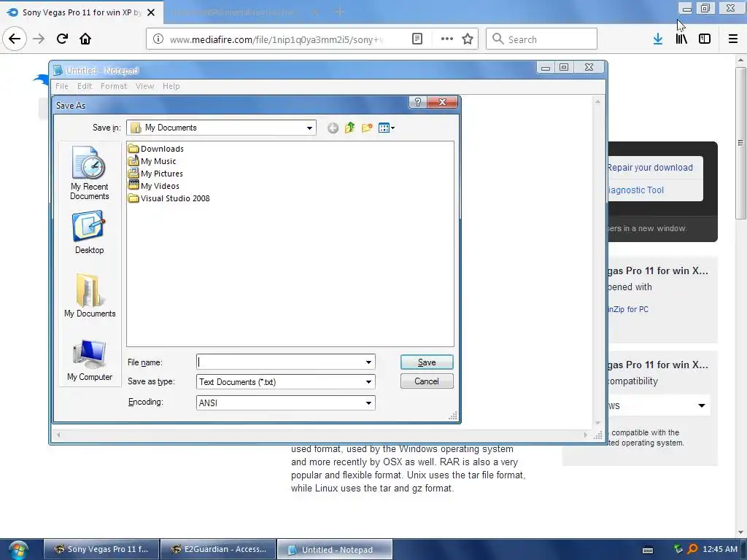Click the Save As help question mark
The image size is (747, 560).
417,102
